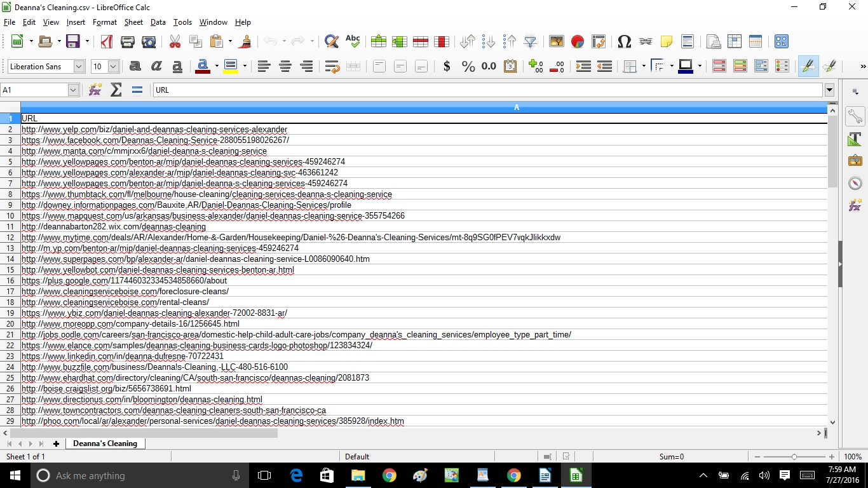The width and height of the screenshot is (868, 488).
Task: Click the Export as PDF icon
Action: [x=106, y=42]
